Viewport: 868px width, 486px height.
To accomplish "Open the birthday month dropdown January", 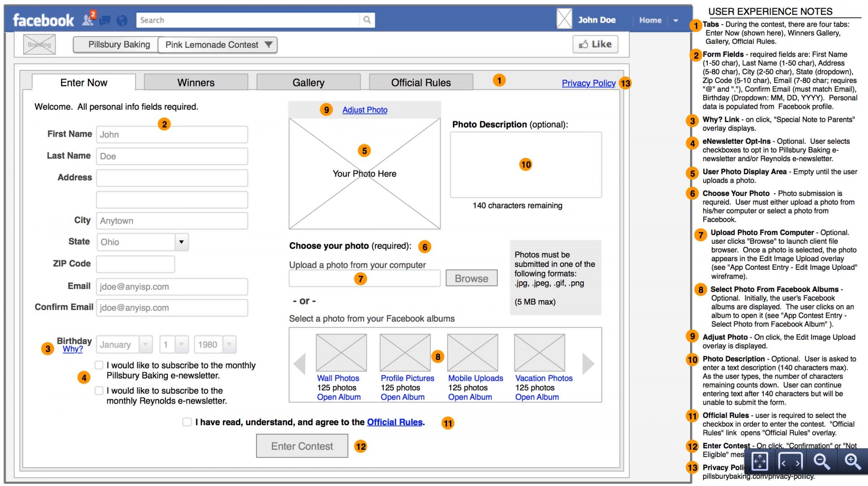I will (x=125, y=345).
